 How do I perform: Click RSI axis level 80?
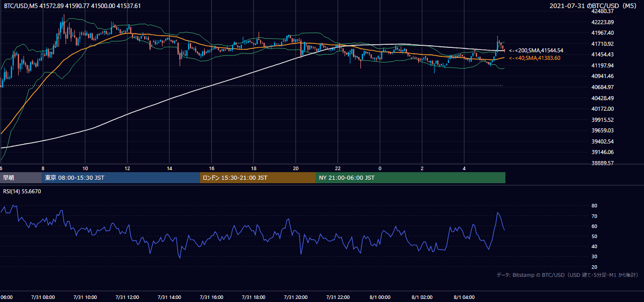(594, 206)
